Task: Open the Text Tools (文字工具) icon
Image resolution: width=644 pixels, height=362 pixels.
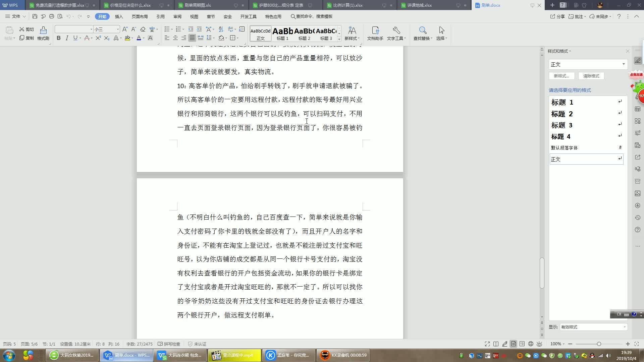Action: [396, 33]
